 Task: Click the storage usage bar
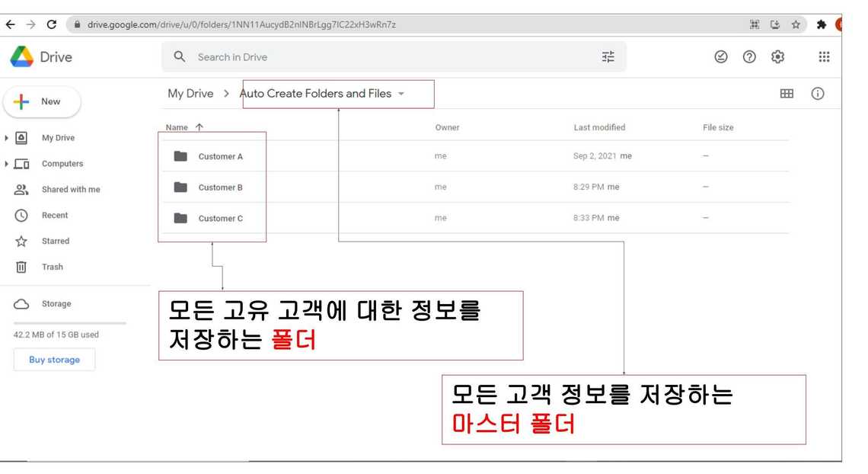coord(69,323)
